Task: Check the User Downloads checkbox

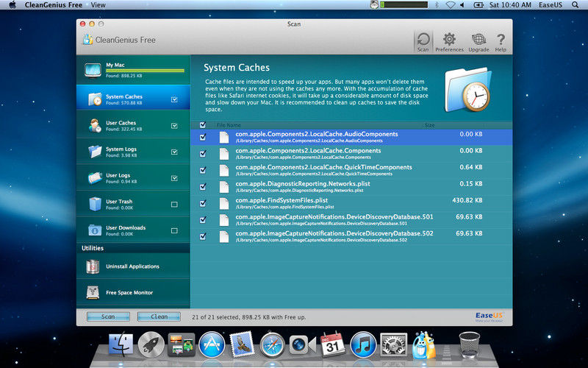Action: [x=174, y=230]
